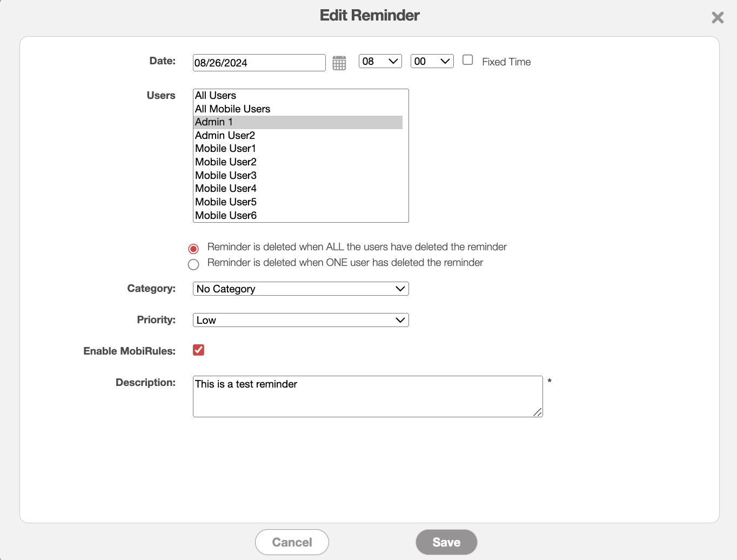This screenshot has height=560, width=737.
Task: Pick Mobile User1 in the users list
Action: coord(225,149)
